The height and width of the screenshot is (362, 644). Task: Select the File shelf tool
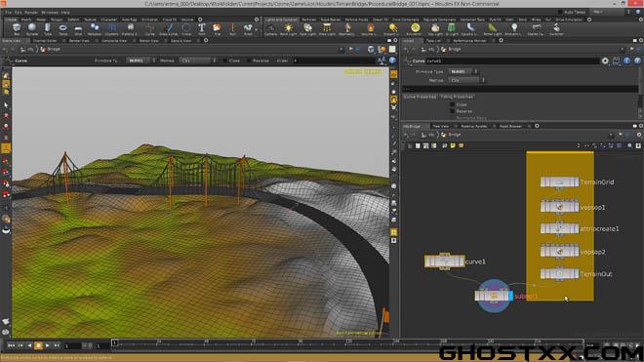(218, 28)
